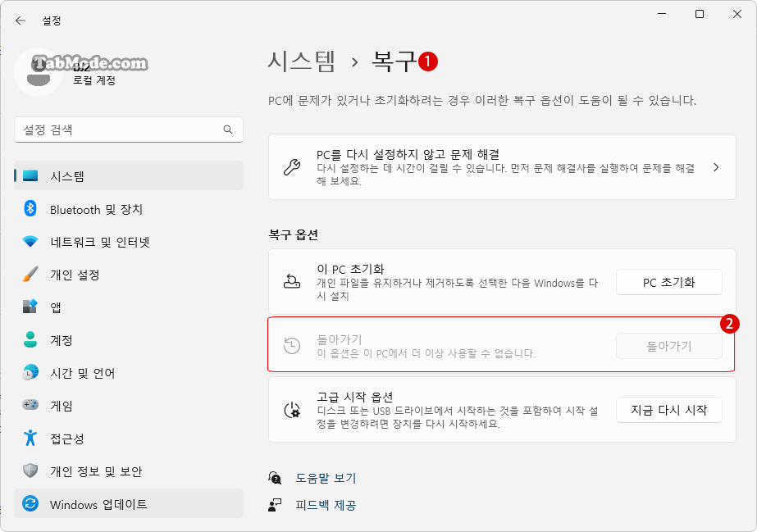Image resolution: width=757 pixels, height=532 pixels.
Task: Click inside the 설정 검색 field
Action: point(129,130)
